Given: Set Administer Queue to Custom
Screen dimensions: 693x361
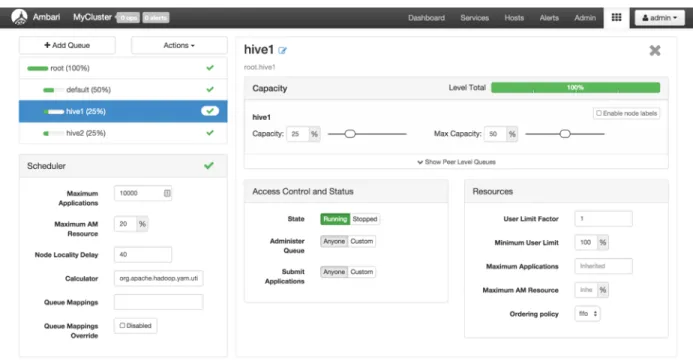Looking at the screenshot, I should 362,241.
